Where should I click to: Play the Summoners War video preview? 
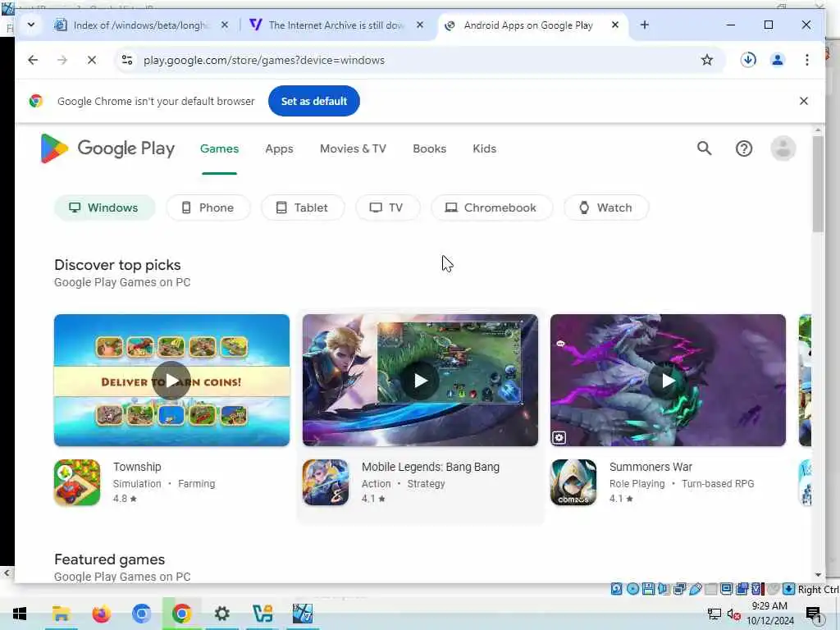668,381
